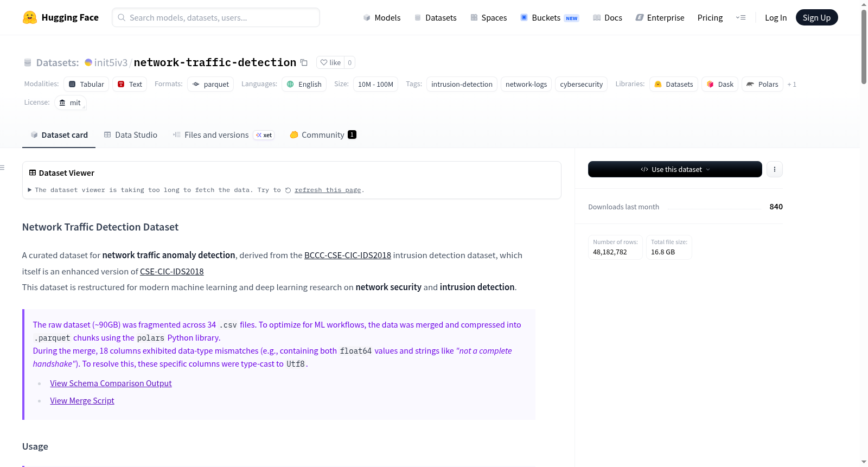This screenshot has height=467, width=868.
Task: Open the Docs page
Action: [607, 17]
